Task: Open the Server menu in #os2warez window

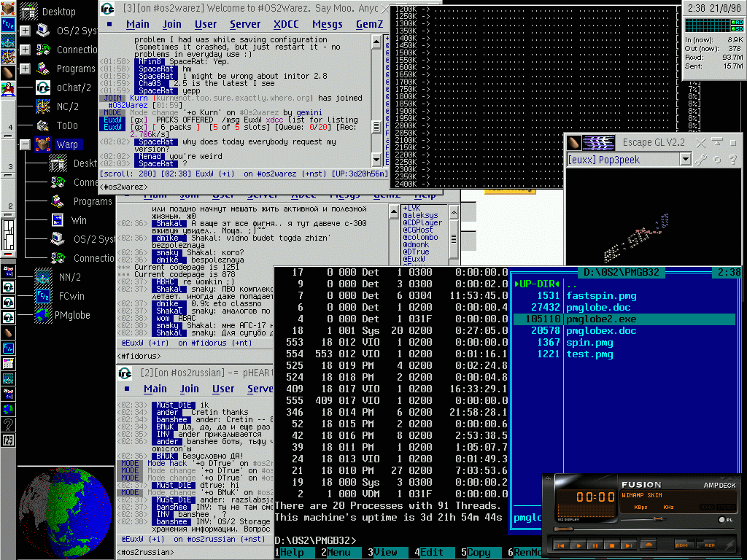Action: [x=245, y=24]
